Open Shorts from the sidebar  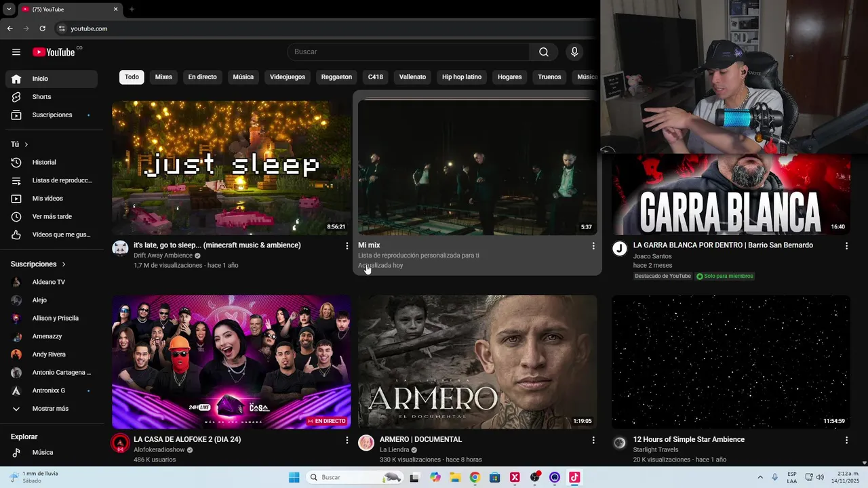pos(52,97)
